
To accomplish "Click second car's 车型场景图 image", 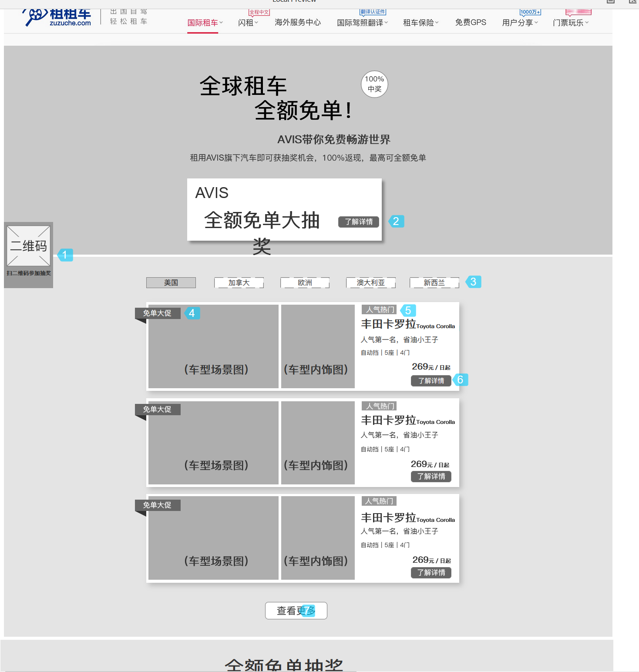I will (x=213, y=443).
